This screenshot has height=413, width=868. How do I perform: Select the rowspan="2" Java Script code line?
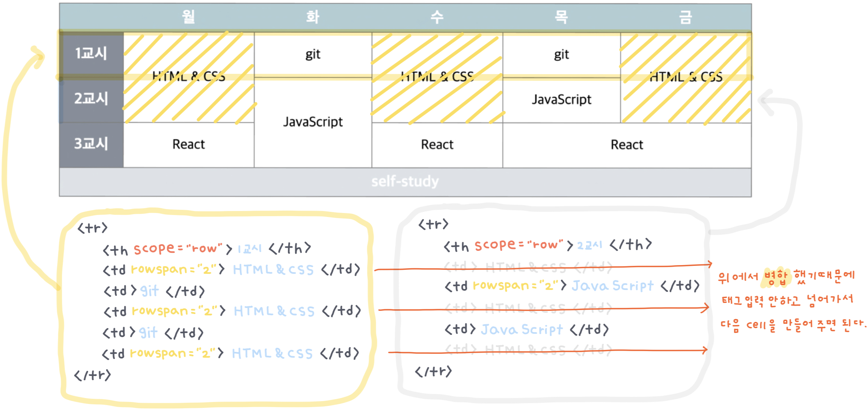tap(572, 285)
